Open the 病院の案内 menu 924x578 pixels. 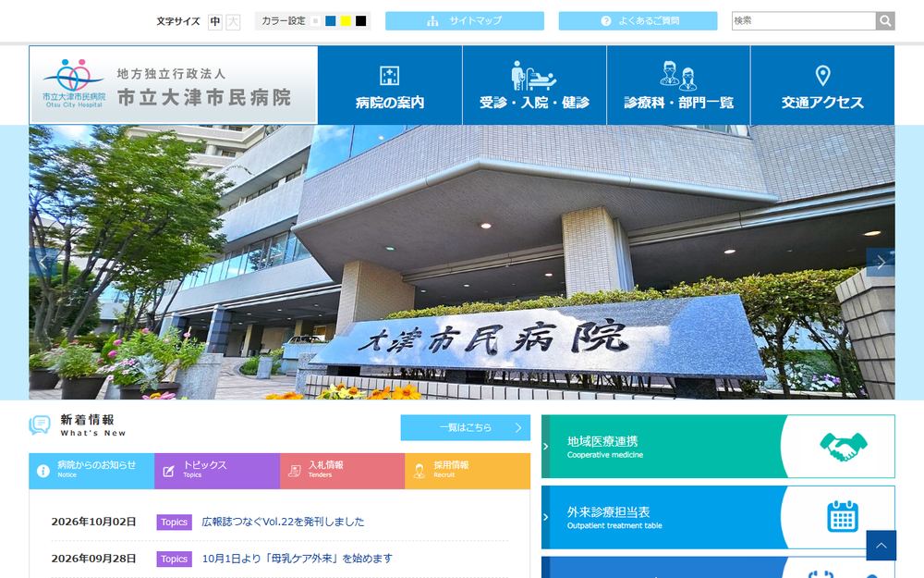coord(390,85)
